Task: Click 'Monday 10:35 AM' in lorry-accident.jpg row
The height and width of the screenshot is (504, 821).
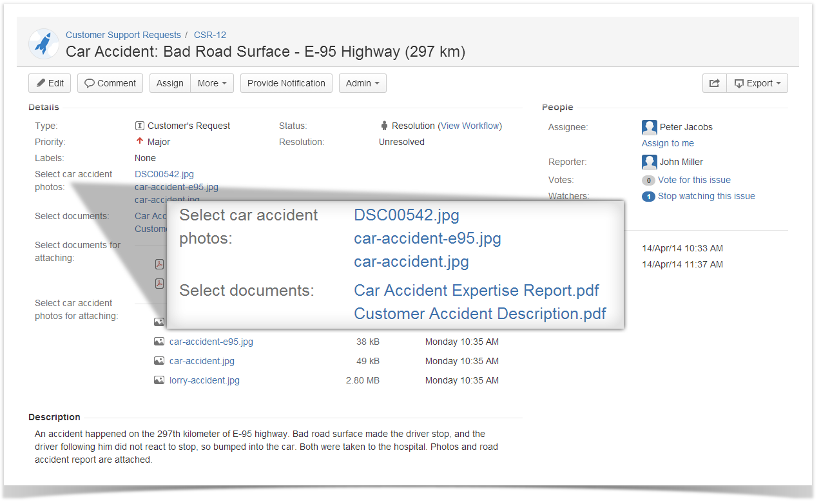Action: [462, 380]
